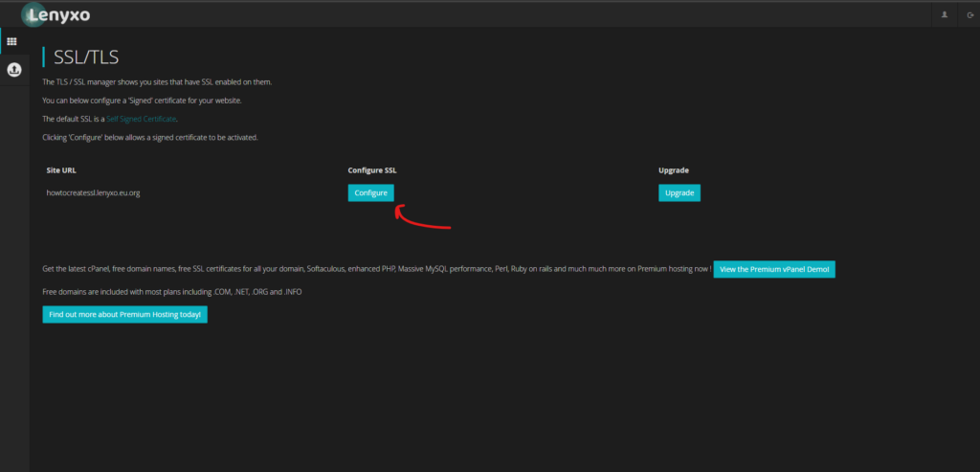The height and width of the screenshot is (472, 980).
Task: Open the Self Signed Certificate link
Action: click(x=142, y=119)
